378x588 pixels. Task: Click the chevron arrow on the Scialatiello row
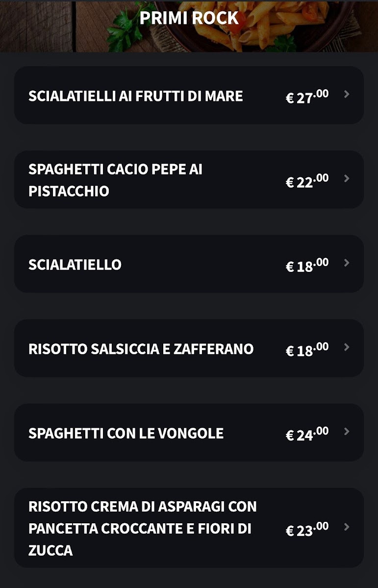[347, 263]
